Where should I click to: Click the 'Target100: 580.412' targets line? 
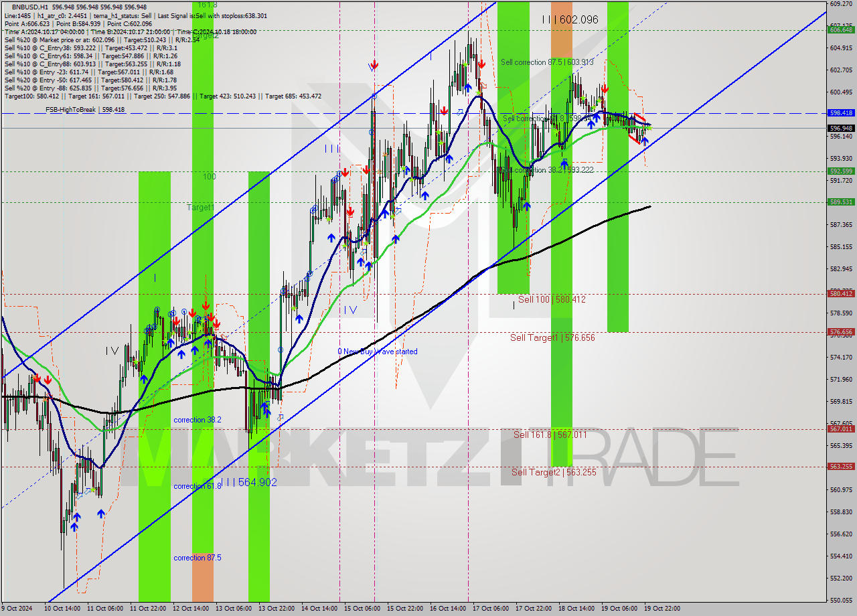163,96
